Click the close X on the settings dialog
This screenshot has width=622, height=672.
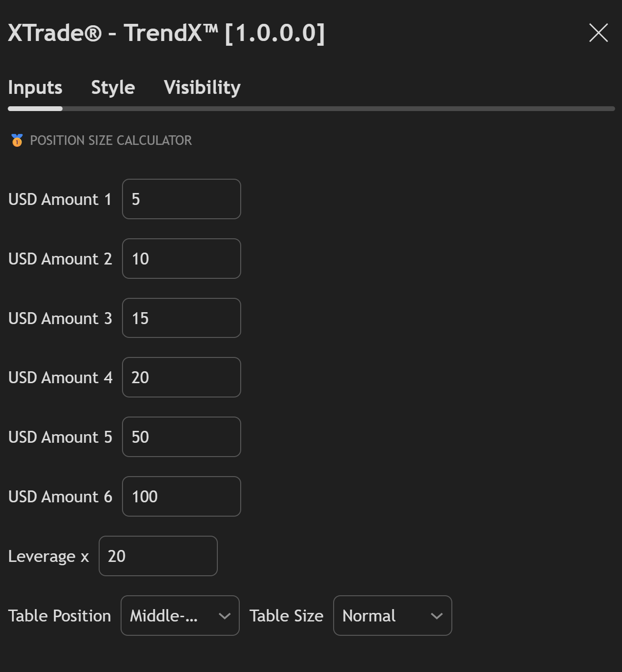[x=598, y=33]
